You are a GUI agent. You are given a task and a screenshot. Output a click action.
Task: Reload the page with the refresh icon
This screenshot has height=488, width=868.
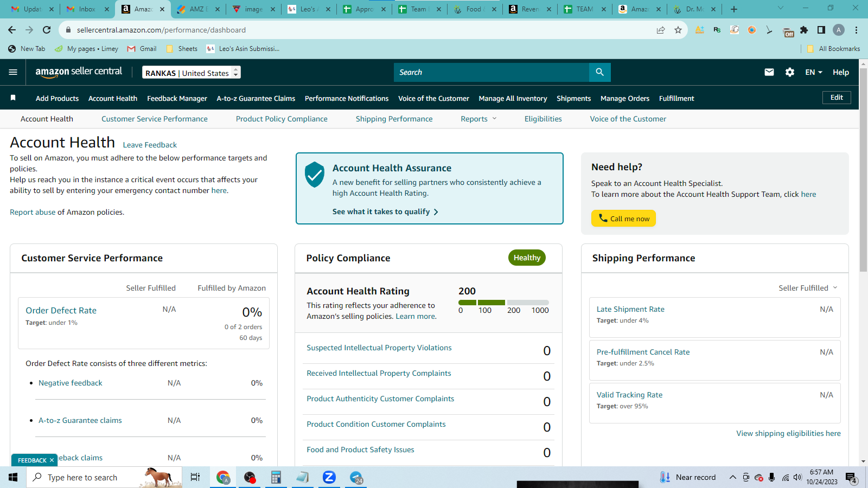[x=47, y=30]
